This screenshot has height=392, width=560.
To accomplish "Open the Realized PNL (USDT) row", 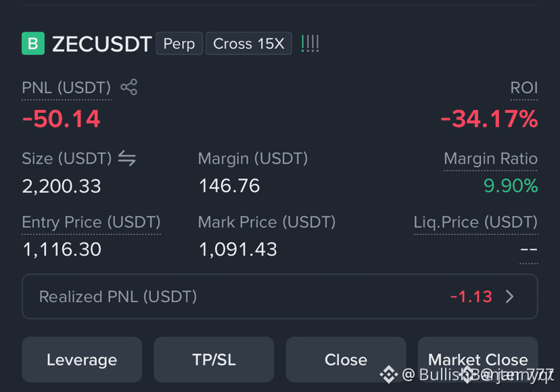I will tap(280, 296).
